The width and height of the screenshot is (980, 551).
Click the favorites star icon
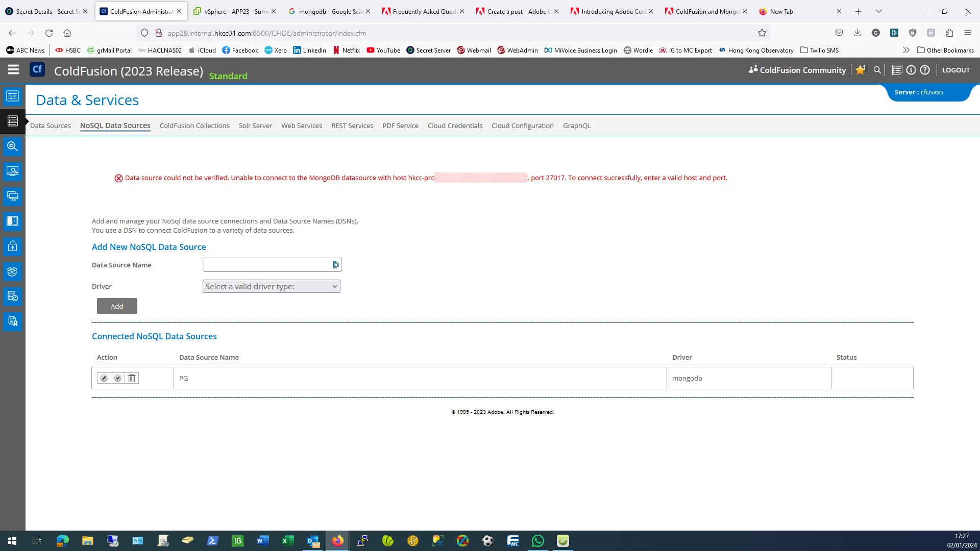[861, 70]
